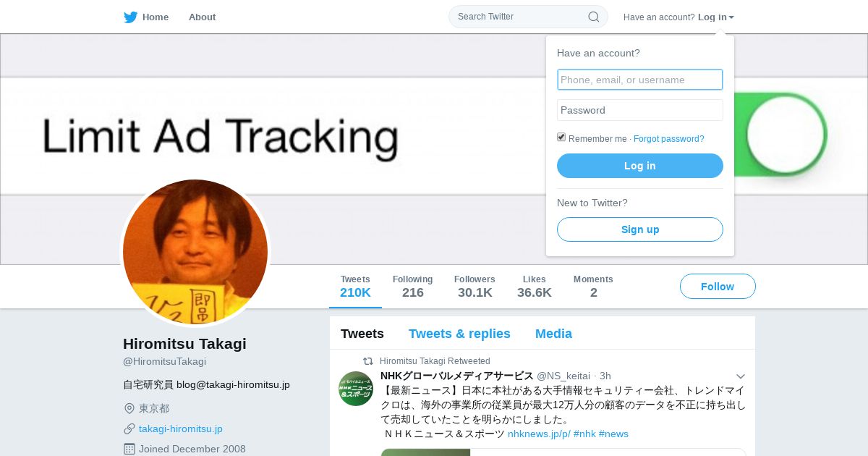
Task: Click the search magnifier icon
Action: click(593, 17)
